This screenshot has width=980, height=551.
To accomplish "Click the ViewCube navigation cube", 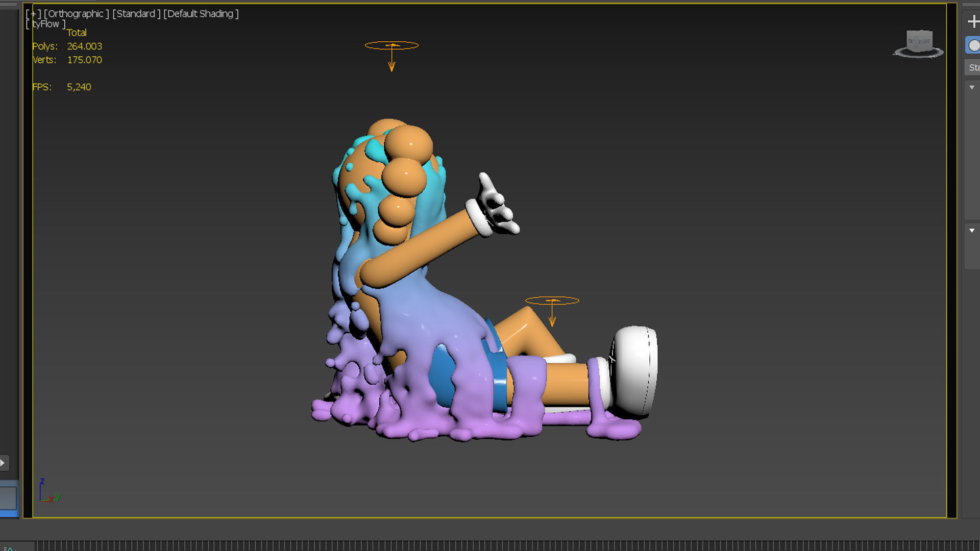I will pos(920,41).
